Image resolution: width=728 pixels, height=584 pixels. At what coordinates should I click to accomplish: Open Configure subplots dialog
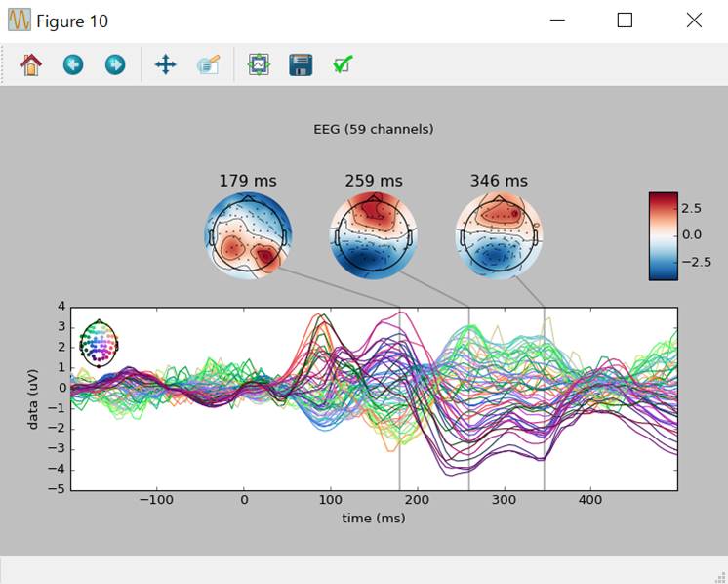coord(259,65)
